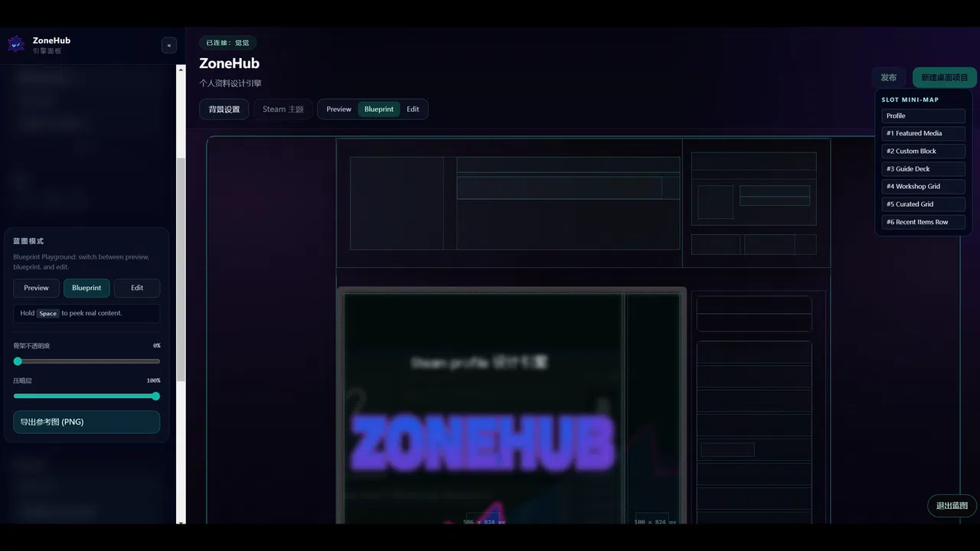Jump to Profile slot in mini-map
Viewport: 980px width, 551px height.
coord(923,116)
